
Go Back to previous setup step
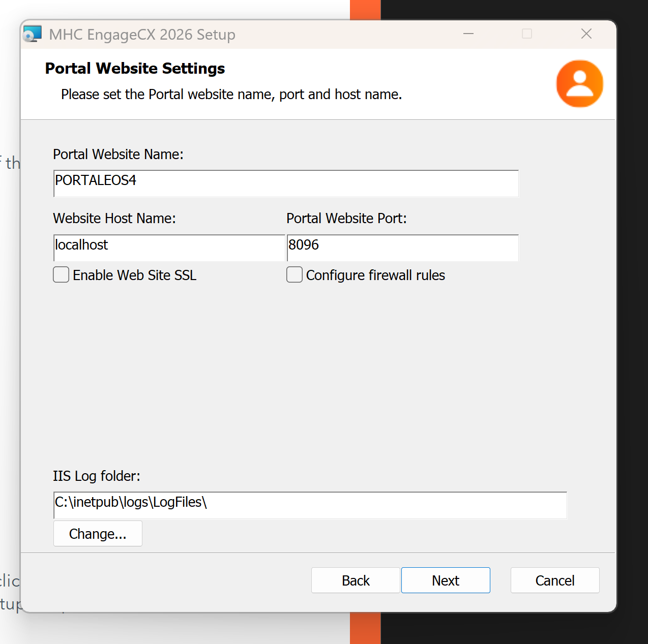[356, 580]
